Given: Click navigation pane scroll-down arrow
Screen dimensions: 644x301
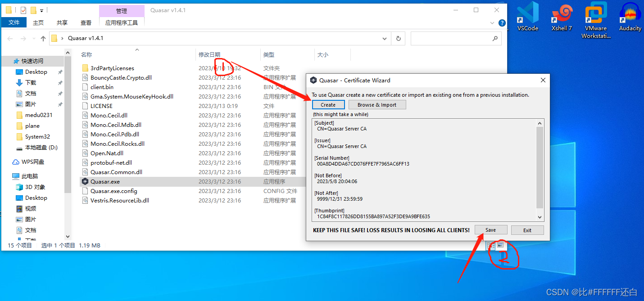Looking at the screenshot, I should tap(68, 236).
